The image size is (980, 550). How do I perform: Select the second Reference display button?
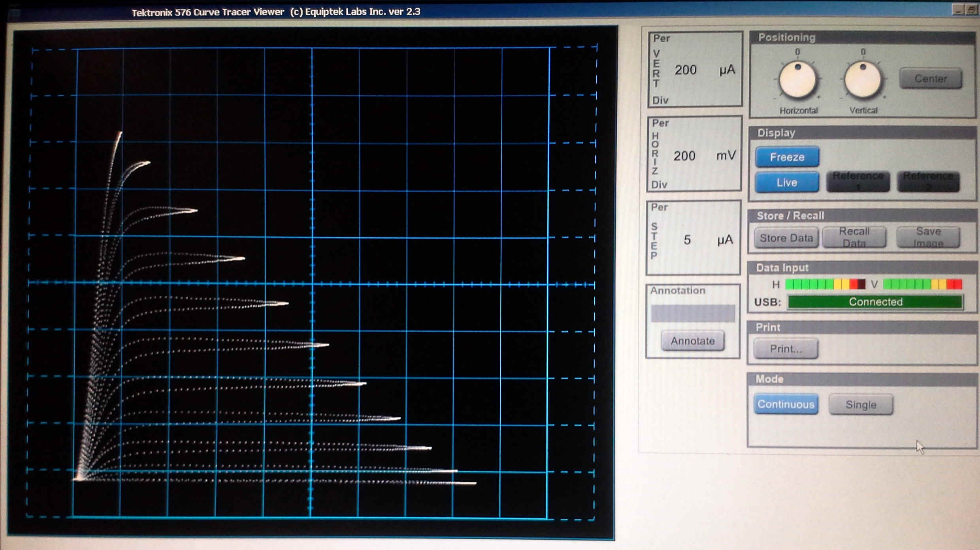[x=928, y=181]
